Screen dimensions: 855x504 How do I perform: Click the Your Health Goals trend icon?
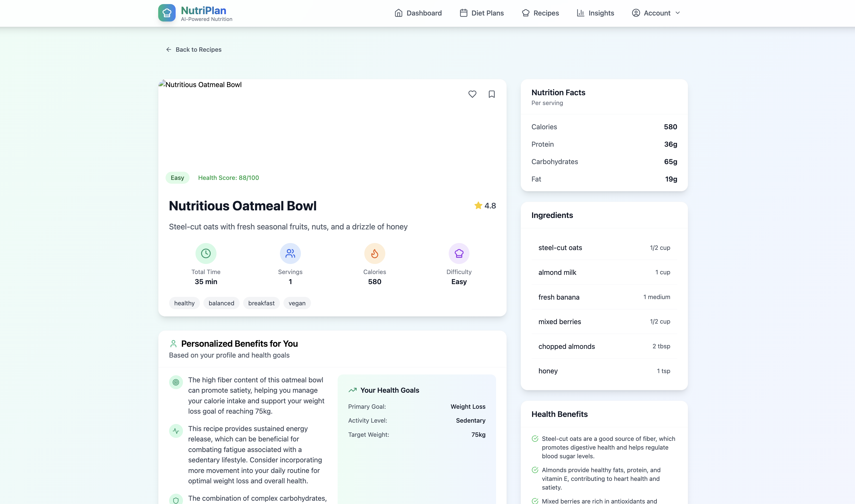352,390
